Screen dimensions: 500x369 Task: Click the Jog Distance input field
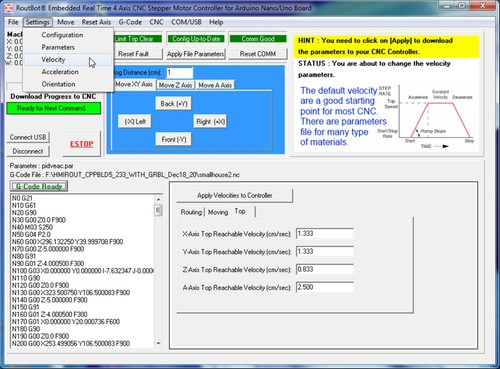click(x=179, y=73)
